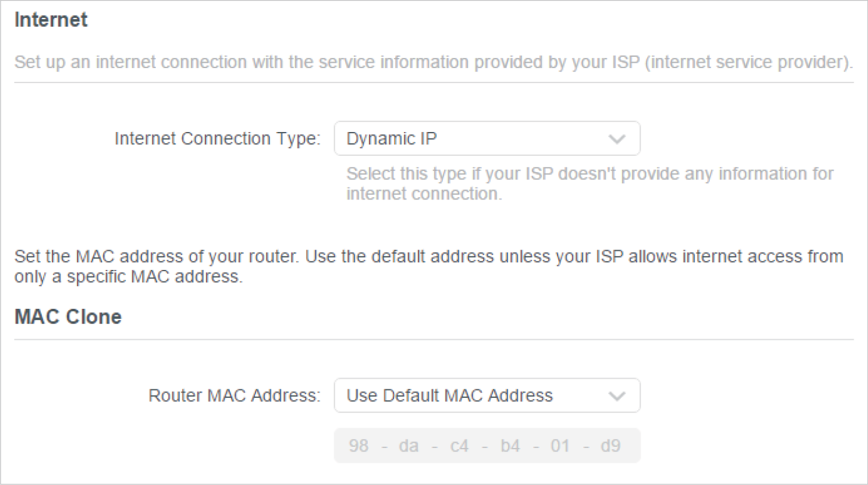The width and height of the screenshot is (868, 485).
Task: Select the "98" MAC address octet field
Action: (358, 446)
